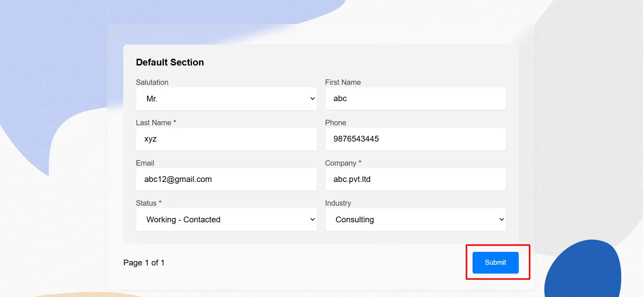Click the Page 1 of 1 indicator
The width and height of the screenshot is (644, 297).
point(144,263)
